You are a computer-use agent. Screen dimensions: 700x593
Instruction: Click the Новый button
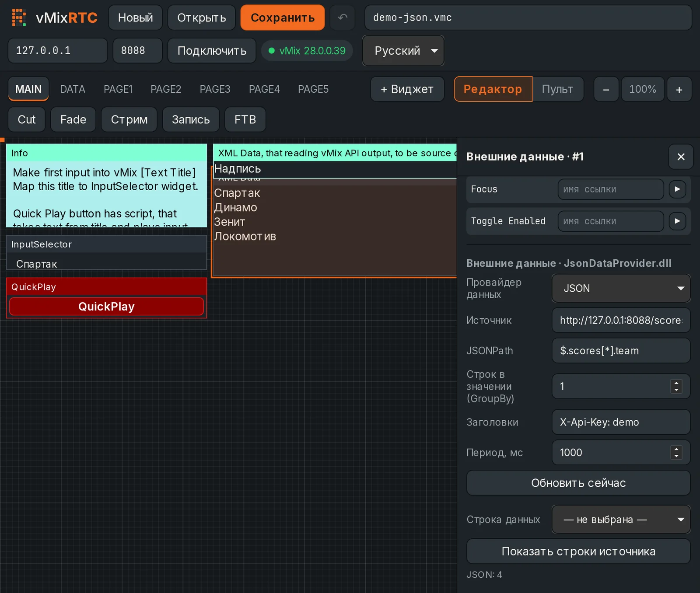pyautogui.click(x=135, y=17)
